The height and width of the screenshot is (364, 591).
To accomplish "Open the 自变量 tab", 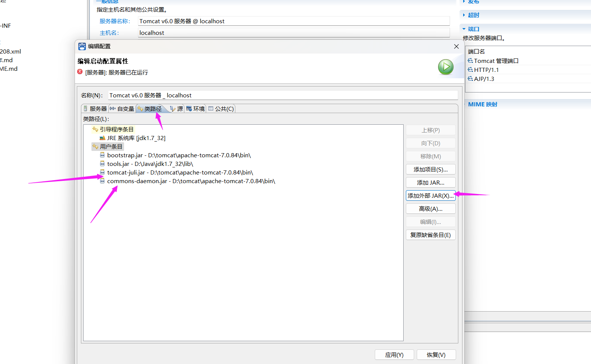I will click(122, 109).
